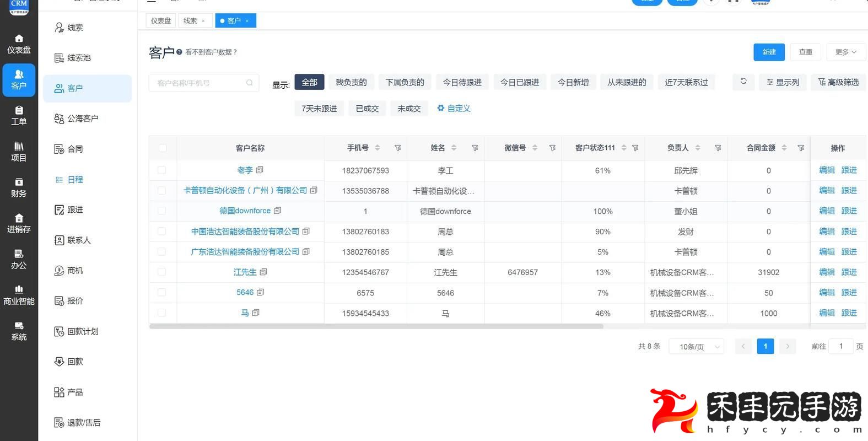The width and height of the screenshot is (868, 441).
Task: Filter the 客户状态111 column
Action: pyautogui.click(x=635, y=148)
